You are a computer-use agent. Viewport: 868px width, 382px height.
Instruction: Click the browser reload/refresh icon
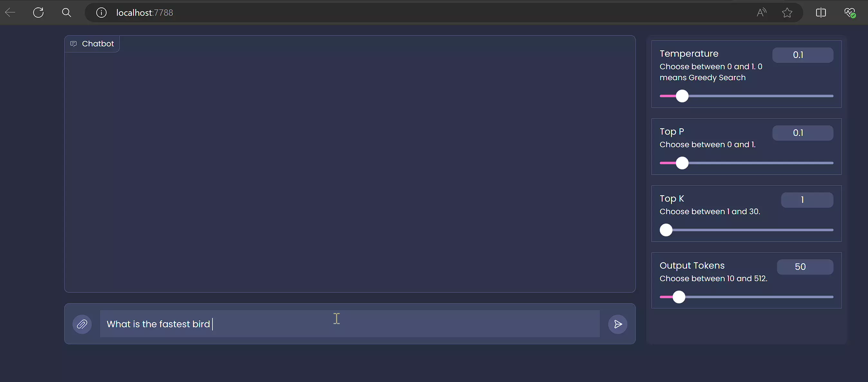tap(39, 13)
